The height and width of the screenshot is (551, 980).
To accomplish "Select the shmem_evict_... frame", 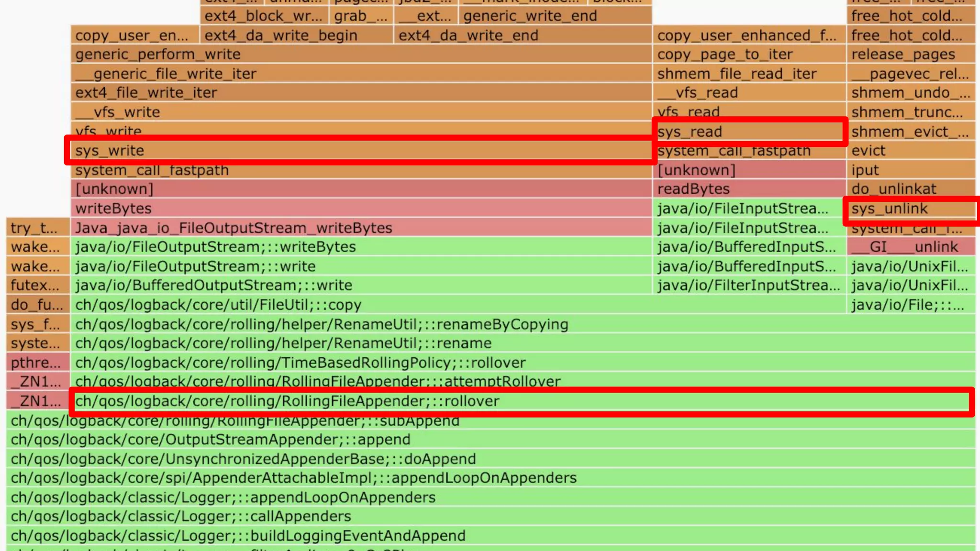I will [911, 132].
